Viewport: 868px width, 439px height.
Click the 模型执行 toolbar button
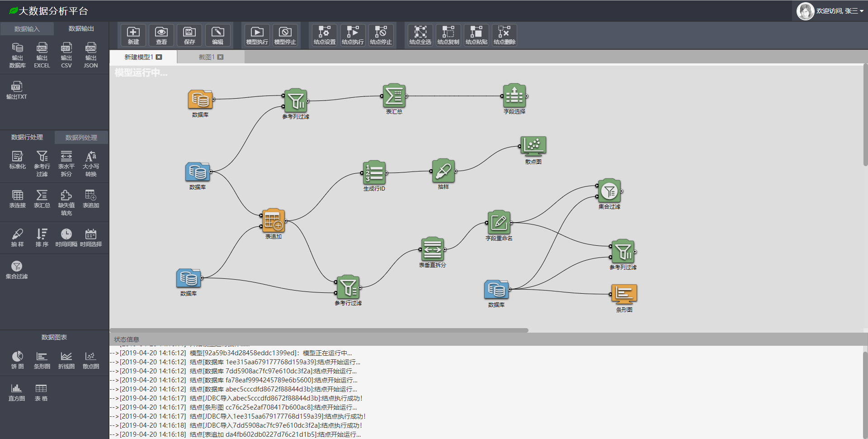pyautogui.click(x=257, y=35)
